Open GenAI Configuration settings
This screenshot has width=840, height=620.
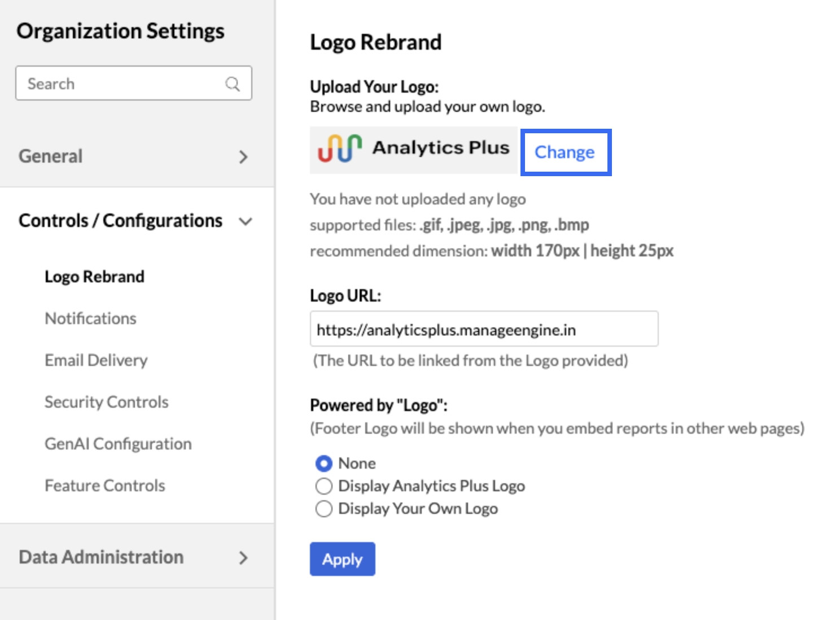pyautogui.click(x=118, y=444)
